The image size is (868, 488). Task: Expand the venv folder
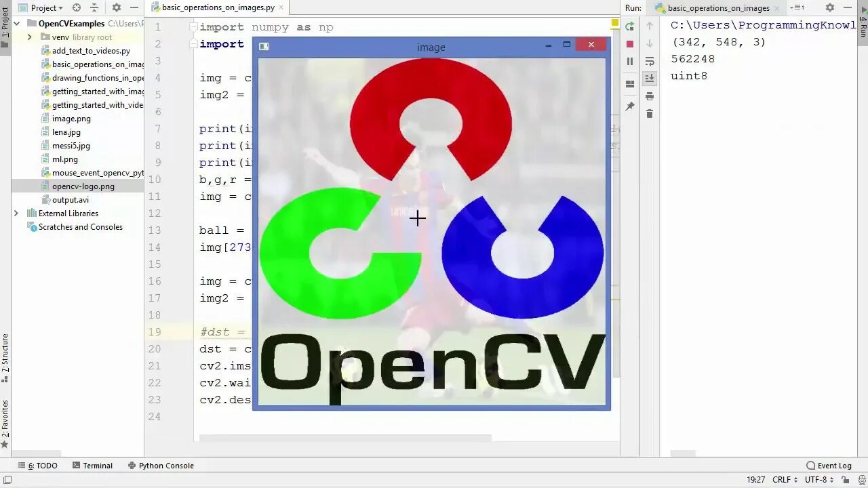tap(29, 37)
